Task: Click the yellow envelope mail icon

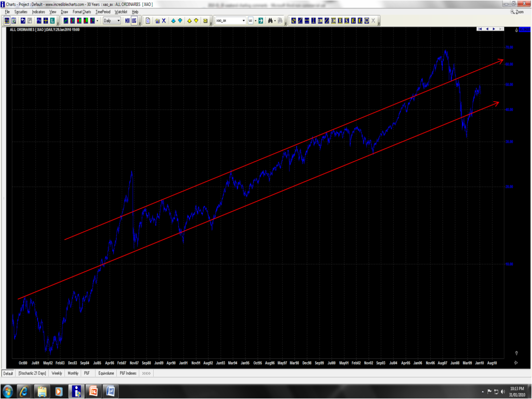Action: point(205,21)
